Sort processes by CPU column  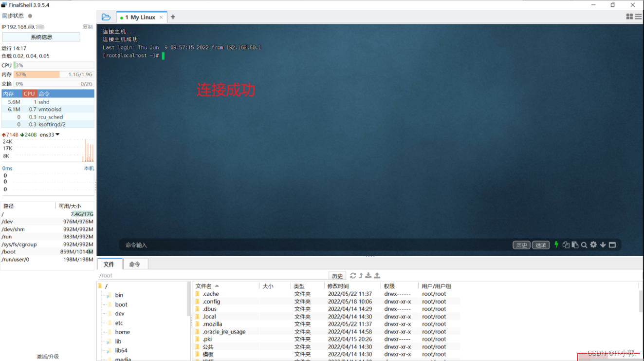point(29,94)
